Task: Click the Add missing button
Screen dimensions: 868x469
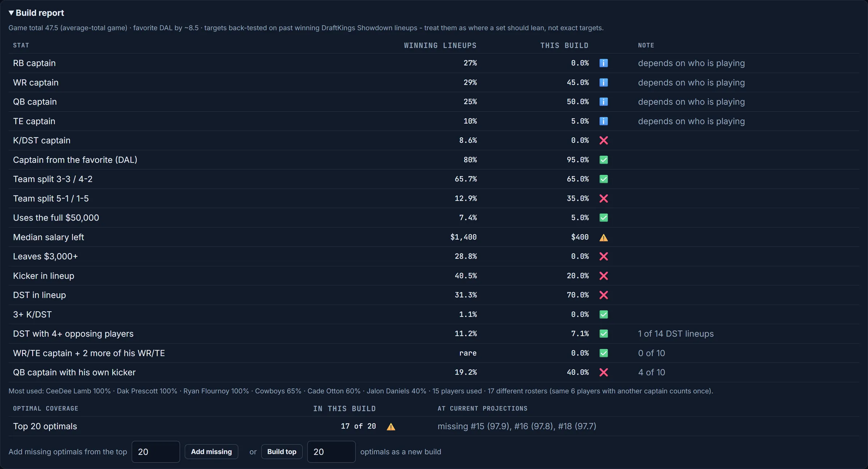Action: point(211,452)
